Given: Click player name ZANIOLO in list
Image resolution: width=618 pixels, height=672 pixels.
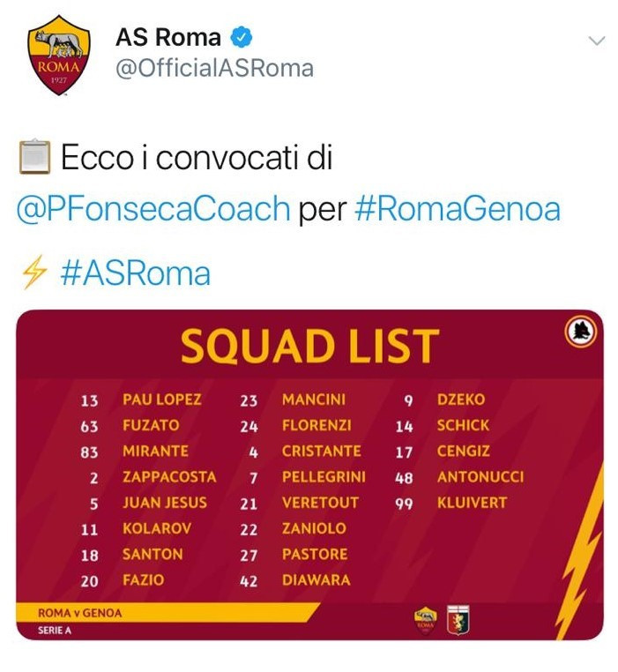Looking at the screenshot, I should pyautogui.click(x=314, y=528).
